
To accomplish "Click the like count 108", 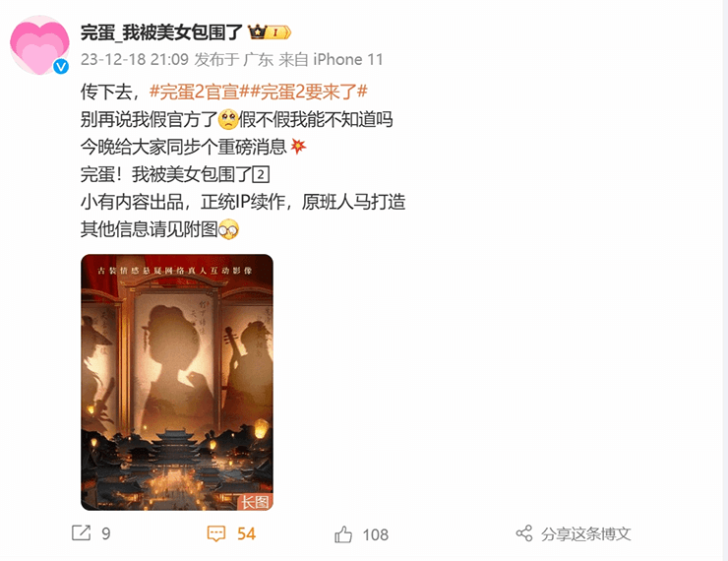I will [375, 535].
